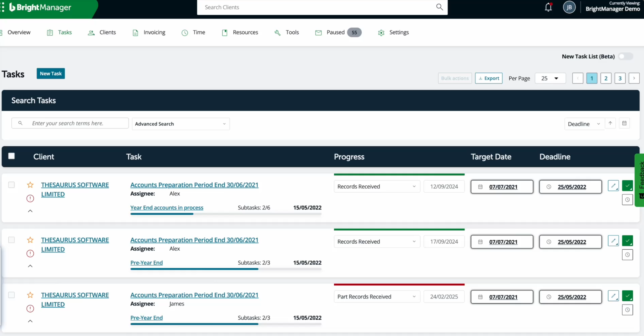This screenshot has width=644, height=336.
Task: Open the notifications bell
Action: pos(548,7)
